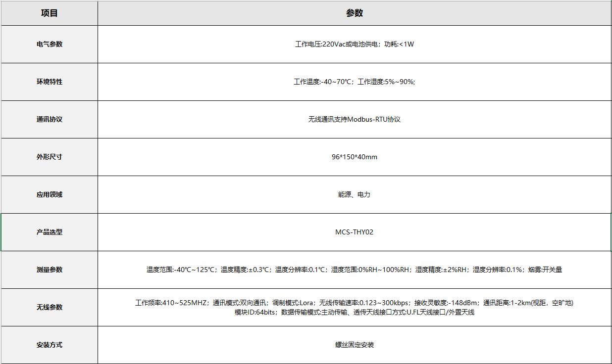
Task: Click the MCS-THY02 model cell
Action: click(x=354, y=232)
